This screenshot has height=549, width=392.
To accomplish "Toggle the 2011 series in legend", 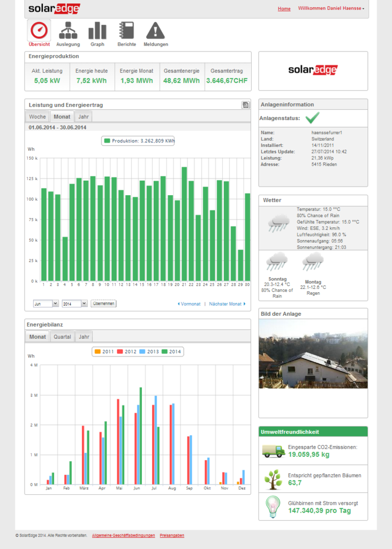I will [104, 352].
